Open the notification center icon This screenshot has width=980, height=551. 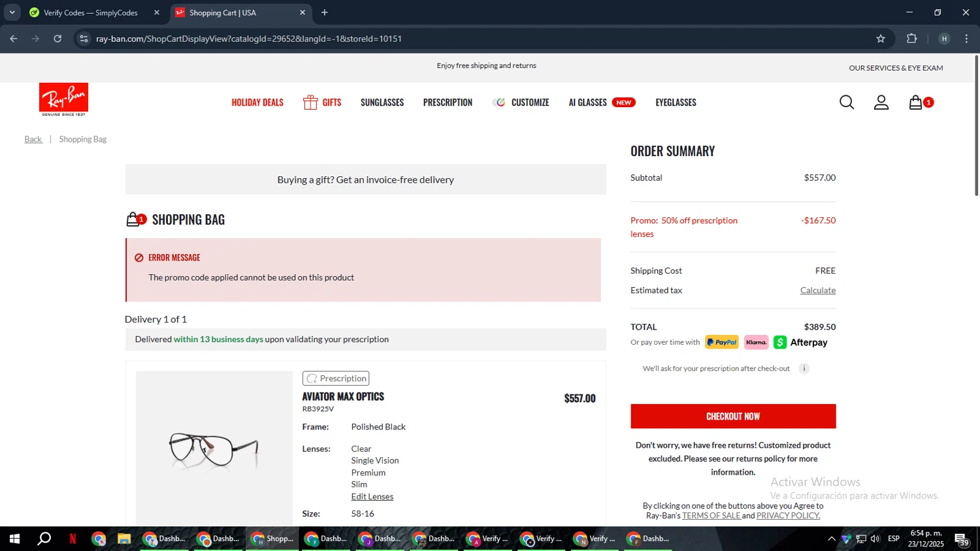(x=962, y=539)
